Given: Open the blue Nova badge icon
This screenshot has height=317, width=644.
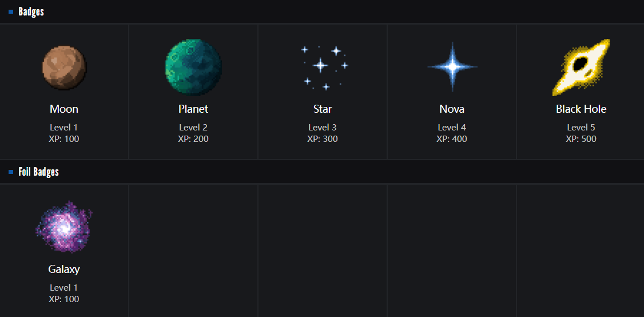Looking at the screenshot, I should (452, 67).
